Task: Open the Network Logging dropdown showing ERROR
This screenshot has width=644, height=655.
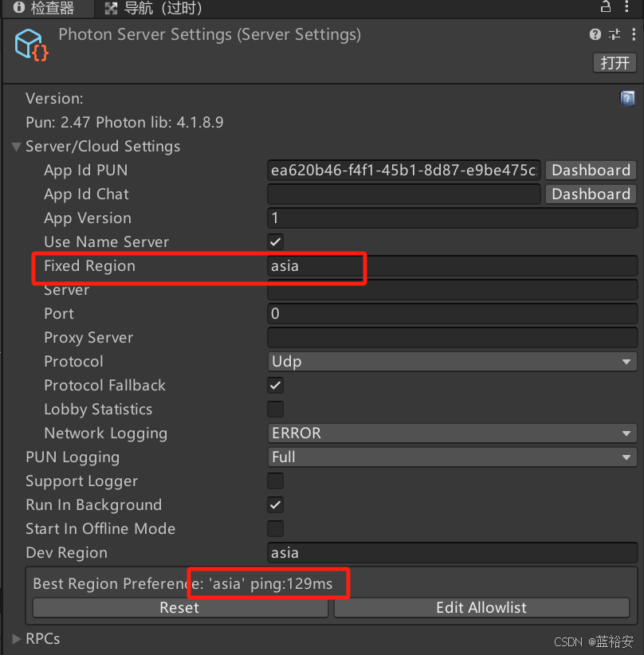Action: [452, 433]
